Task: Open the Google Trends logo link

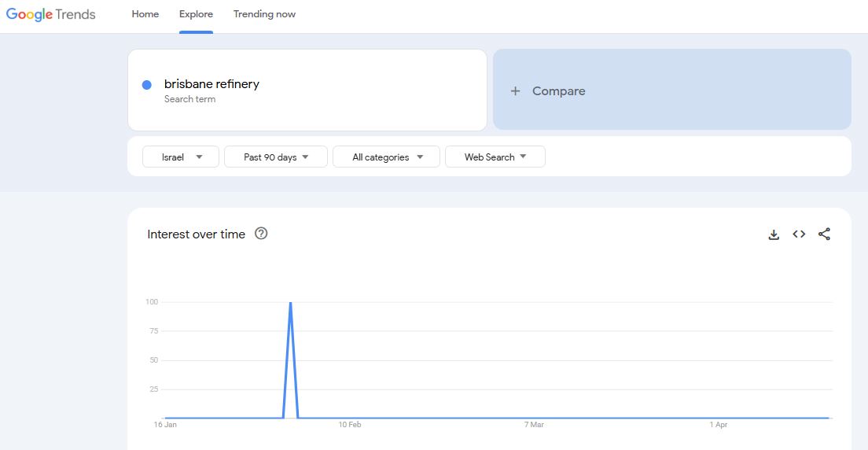Action: pos(51,14)
